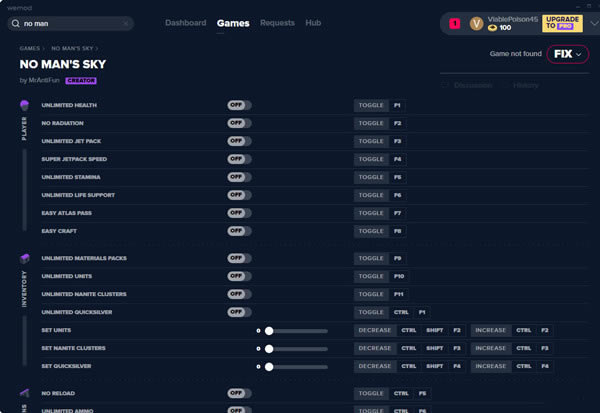The height and width of the screenshot is (413, 600).
Task: Click the Set Units slider handle
Action: click(x=269, y=330)
